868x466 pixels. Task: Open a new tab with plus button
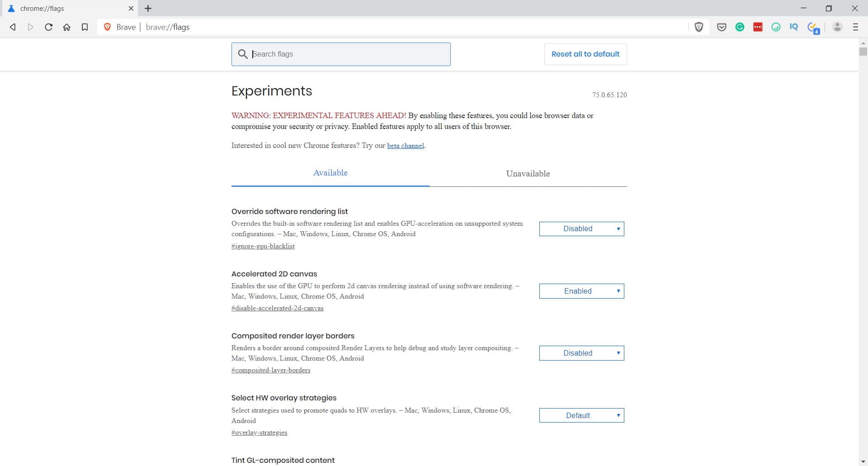[148, 8]
